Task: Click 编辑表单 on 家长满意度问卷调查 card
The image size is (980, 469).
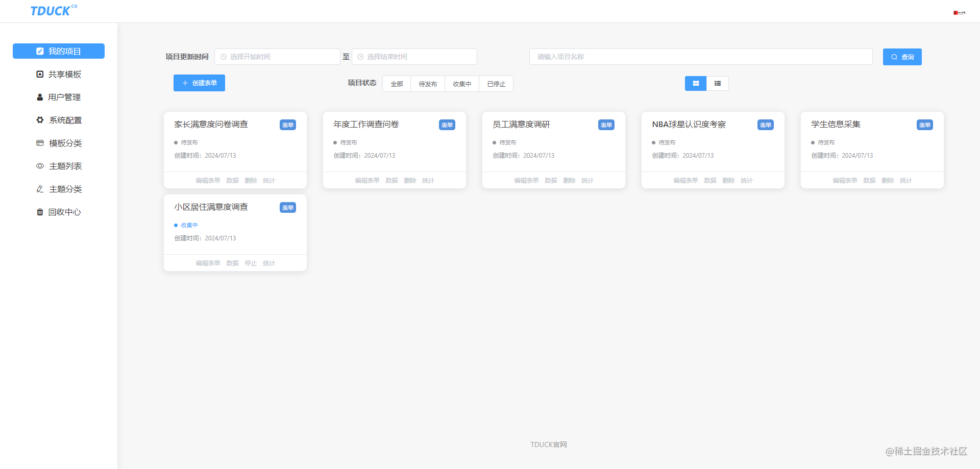Action: tap(208, 180)
